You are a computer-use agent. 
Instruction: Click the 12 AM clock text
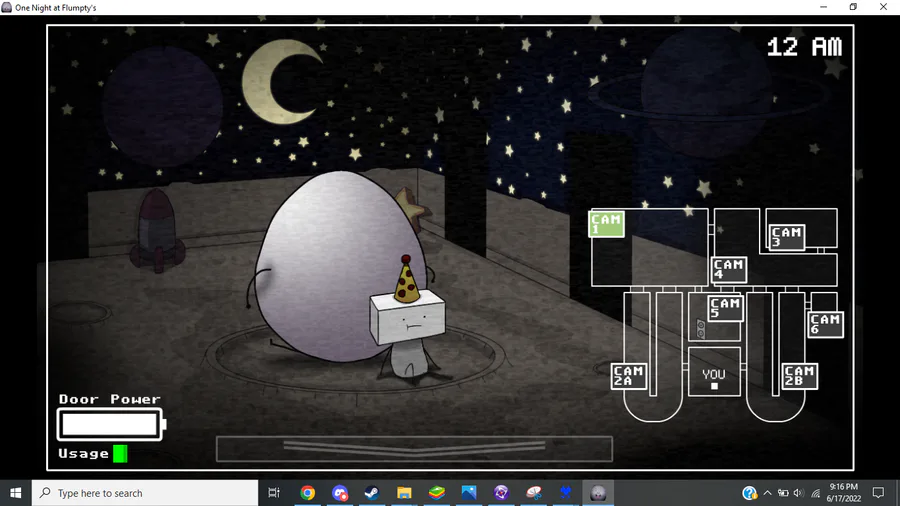pos(804,47)
